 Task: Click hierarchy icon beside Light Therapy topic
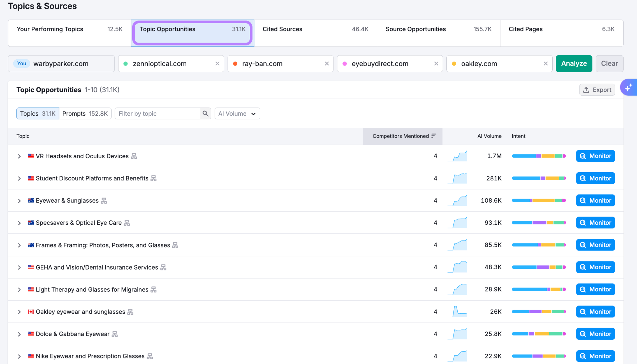[153, 290]
